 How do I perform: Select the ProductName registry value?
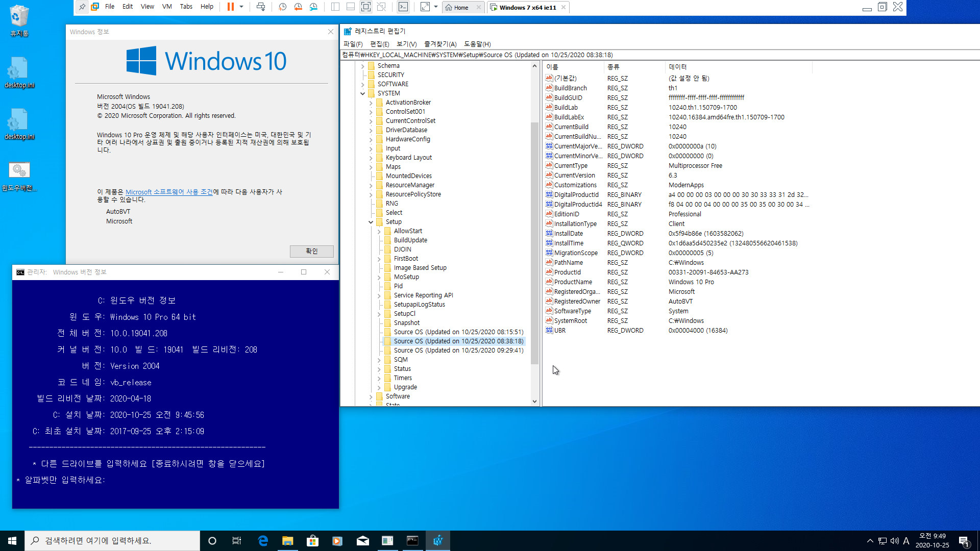pyautogui.click(x=573, y=282)
